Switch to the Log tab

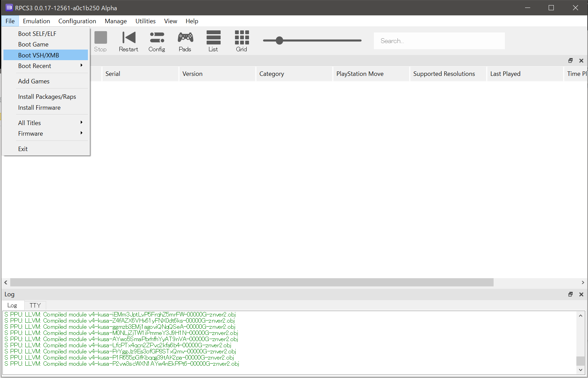pyautogui.click(x=13, y=305)
